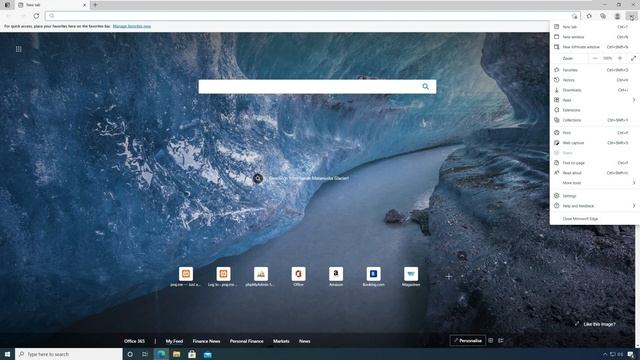This screenshot has height=360, width=640.
Task: Click add-to-favorites icon in address bar
Action: pos(575,16)
